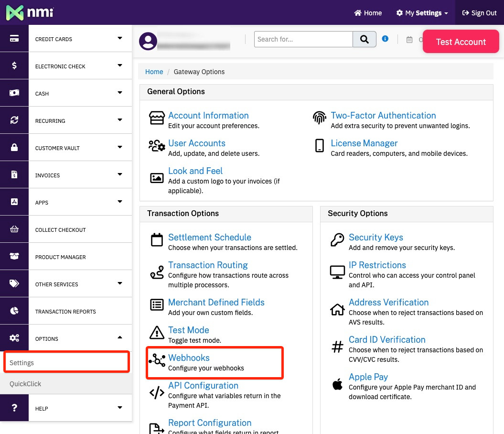Click the Credit Cards sidebar icon

tap(14, 39)
